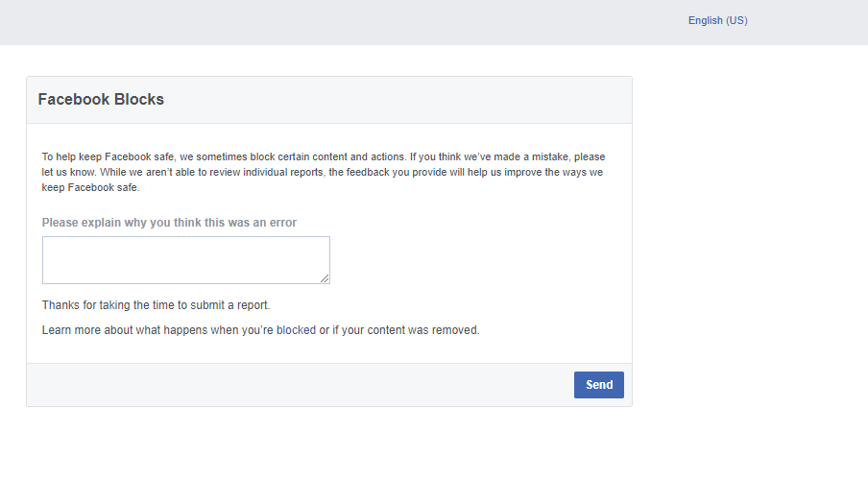Click the word 'Blocks' in the page title
868x480 pixels.
139,99
